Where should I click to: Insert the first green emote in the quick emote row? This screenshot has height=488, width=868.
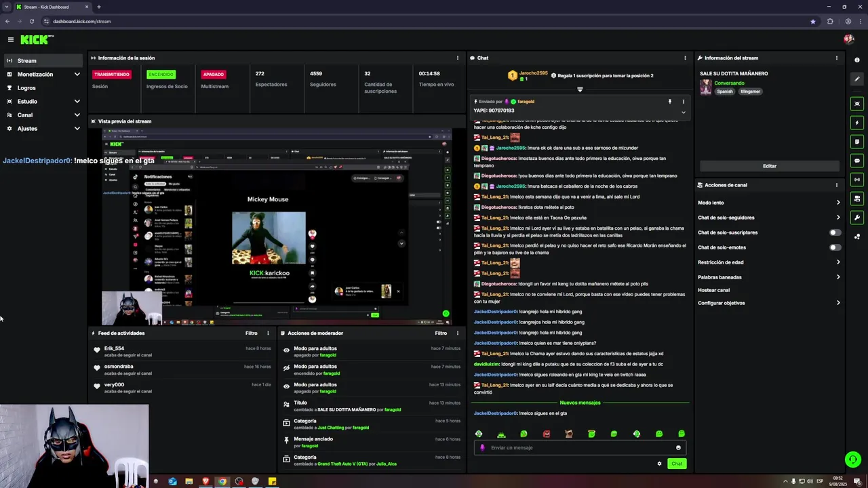(479, 434)
